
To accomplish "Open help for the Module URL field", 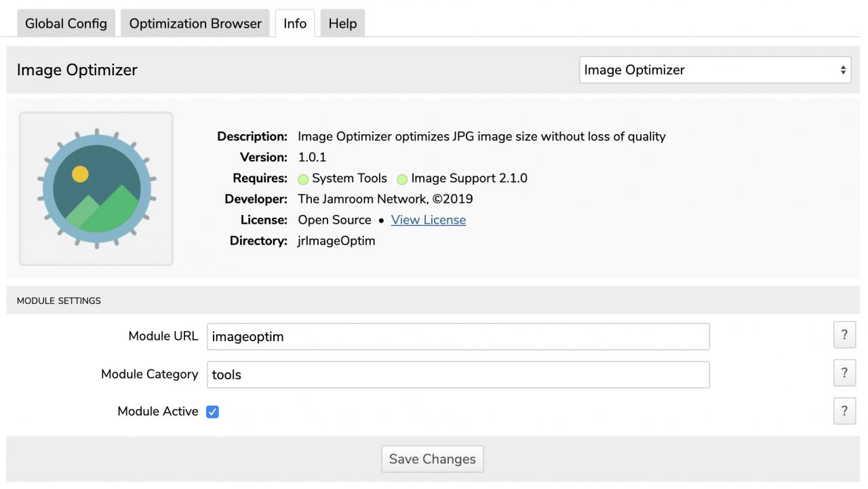I will (x=844, y=335).
